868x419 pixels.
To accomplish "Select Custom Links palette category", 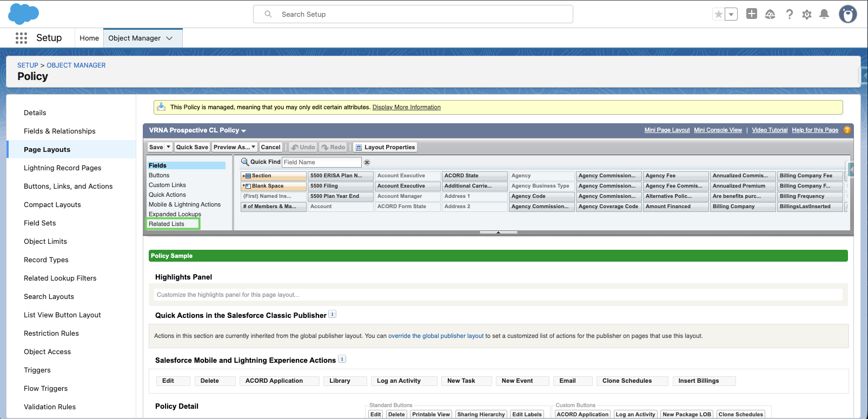I will 167,185.
